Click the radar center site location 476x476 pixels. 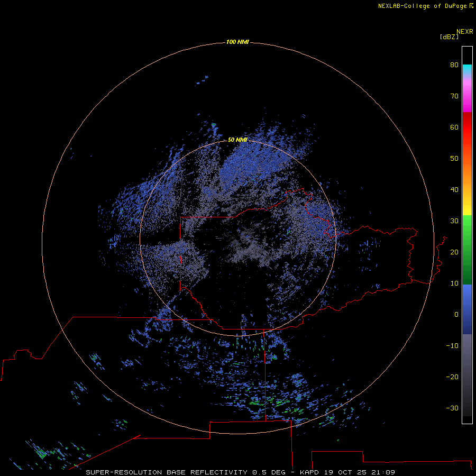238,238
